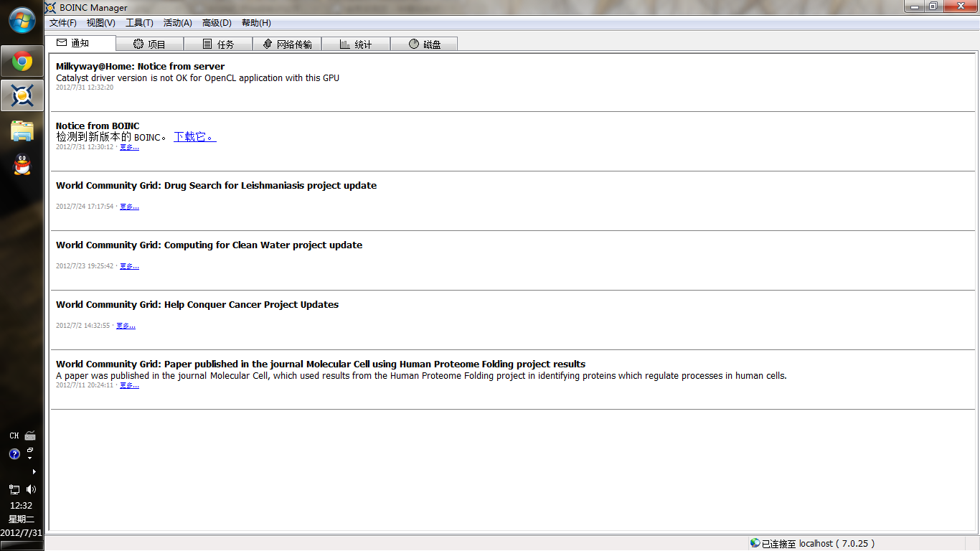Switch to the 统计 statistics tab

point(356,44)
